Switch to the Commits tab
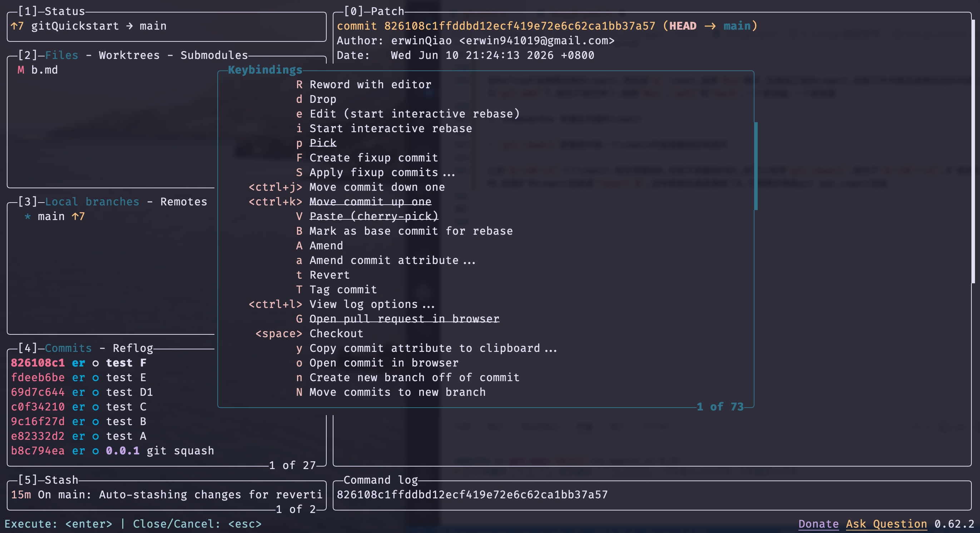The width and height of the screenshot is (980, 533). click(x=69, y=348)
